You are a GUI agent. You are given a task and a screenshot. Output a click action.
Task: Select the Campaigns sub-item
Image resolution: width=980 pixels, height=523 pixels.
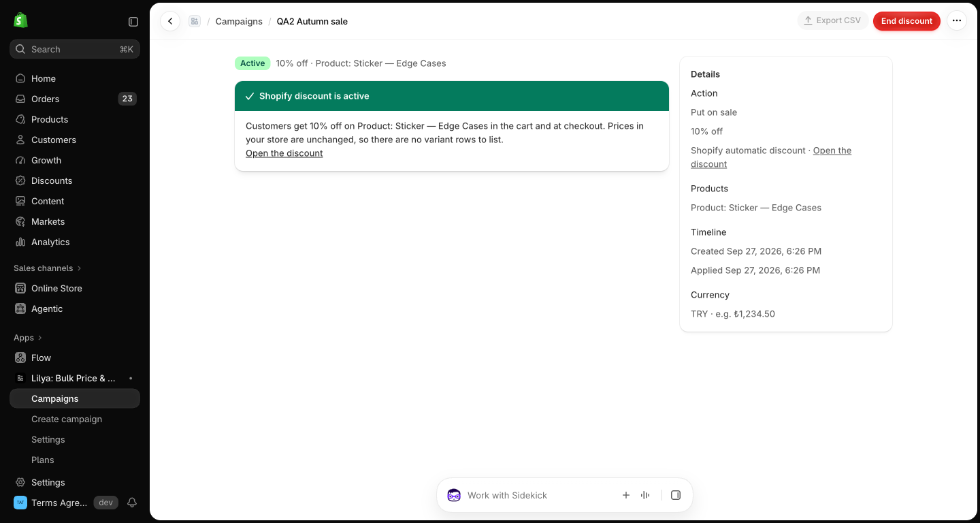tap(75, 398)
